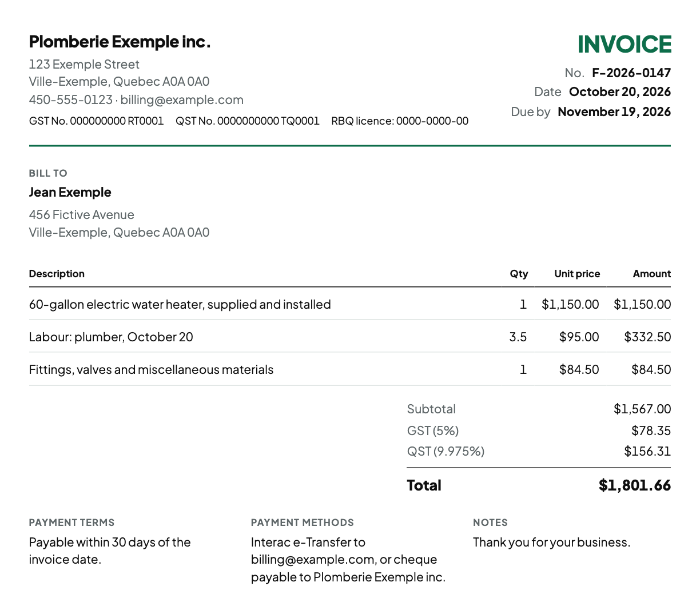Click the Amount value $84.50 for fittings
Screen dimensions: 700x614
[651, 370]
